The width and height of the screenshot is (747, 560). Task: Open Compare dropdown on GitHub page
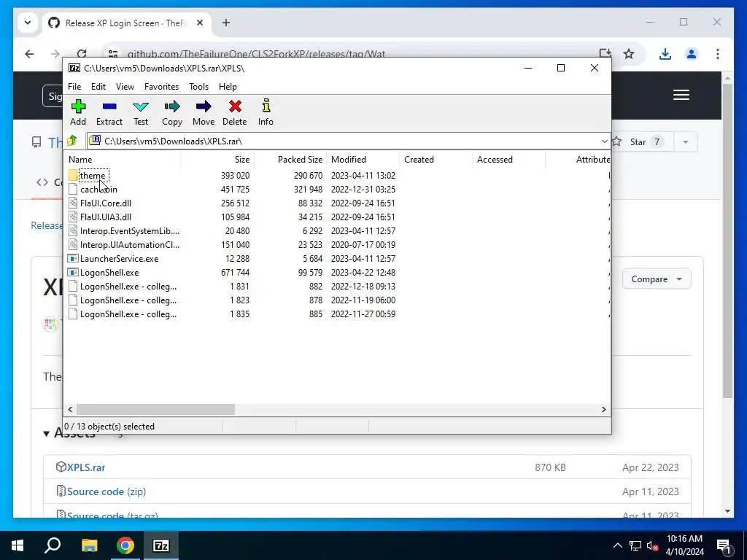[x=657, y=279]
